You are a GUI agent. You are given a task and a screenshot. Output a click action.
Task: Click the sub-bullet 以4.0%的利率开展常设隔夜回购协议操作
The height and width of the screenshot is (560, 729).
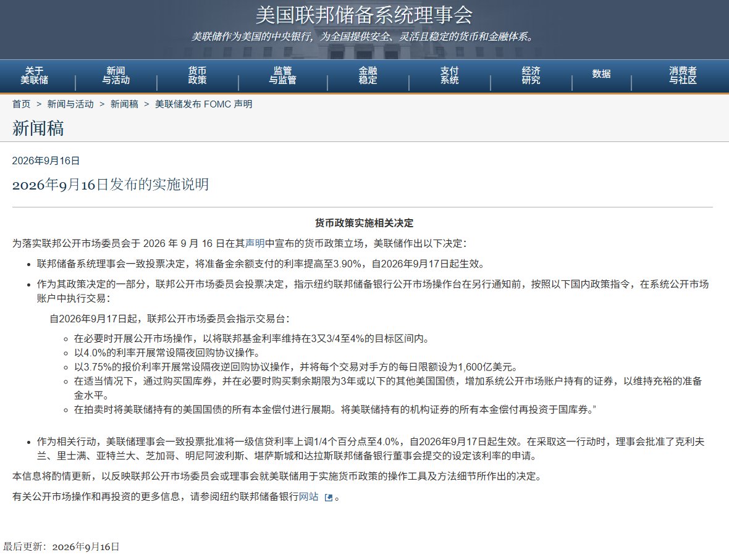click(167, 353)
